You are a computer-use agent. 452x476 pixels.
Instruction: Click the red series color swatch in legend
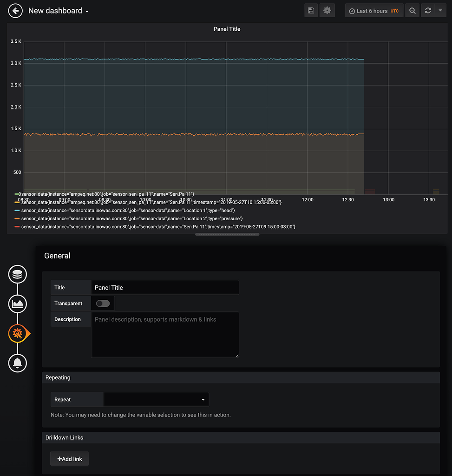click(x=17, y=227)
